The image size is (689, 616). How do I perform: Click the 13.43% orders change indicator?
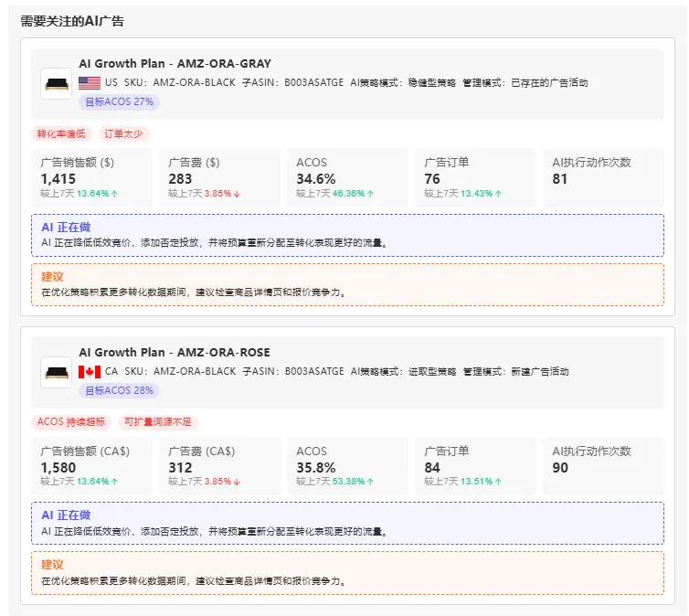click(x=481, y=194)
